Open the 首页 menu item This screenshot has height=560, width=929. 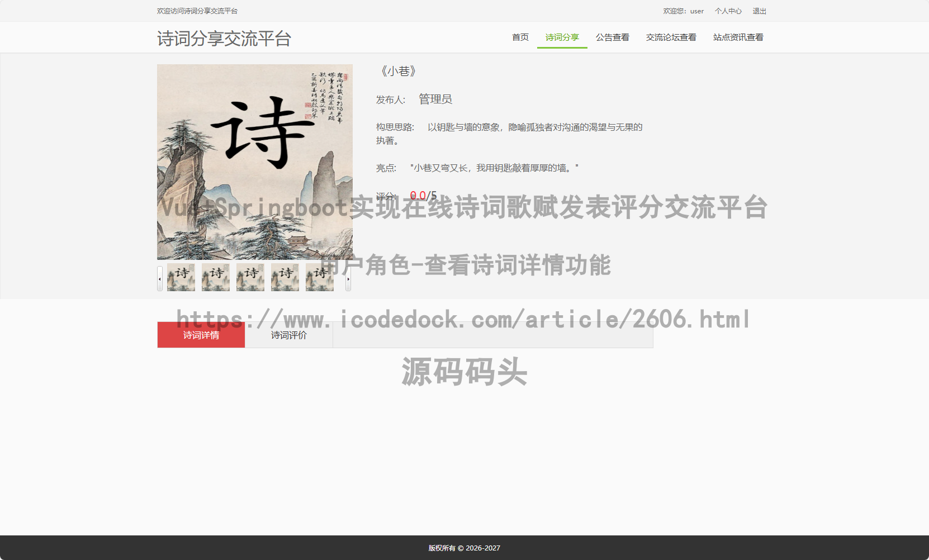point(520,37)
